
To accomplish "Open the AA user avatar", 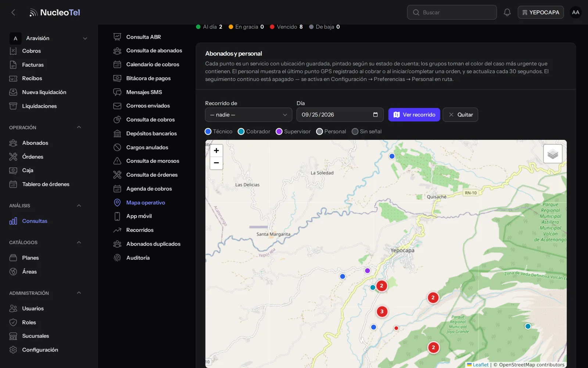I will pyautogui.click(x=576, y=13).
